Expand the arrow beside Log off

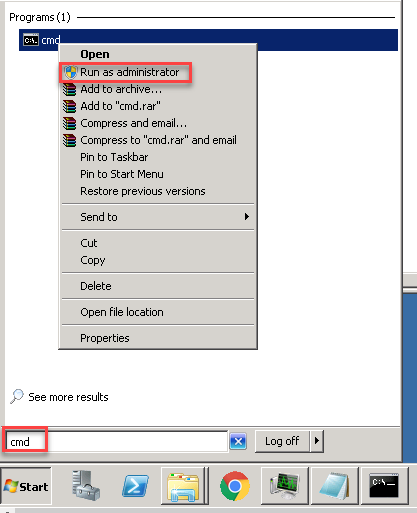point(317,441)
